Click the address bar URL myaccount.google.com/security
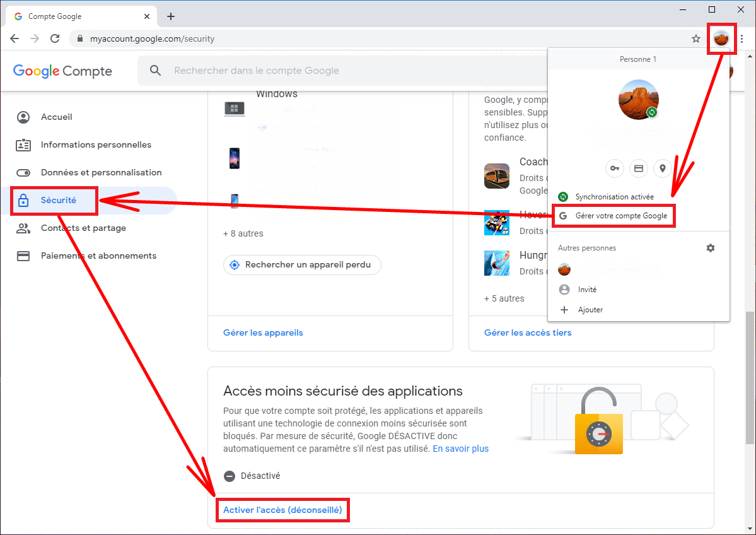The image size is (756, 535). point(153,38)
